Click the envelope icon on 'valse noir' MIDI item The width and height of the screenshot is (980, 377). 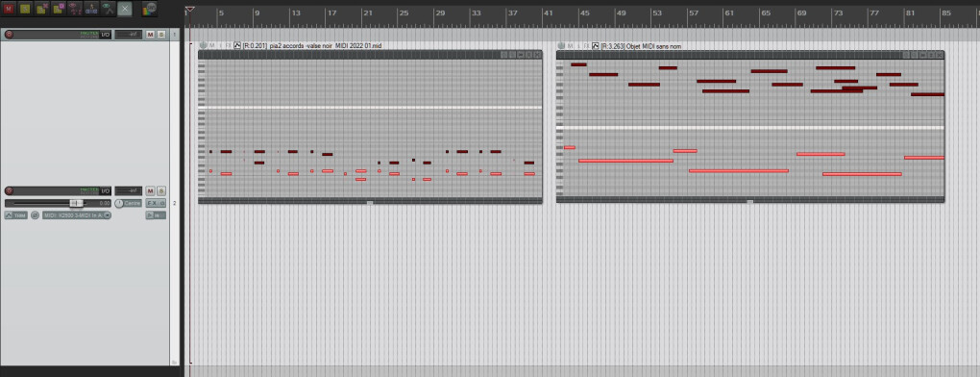point(237,45)
